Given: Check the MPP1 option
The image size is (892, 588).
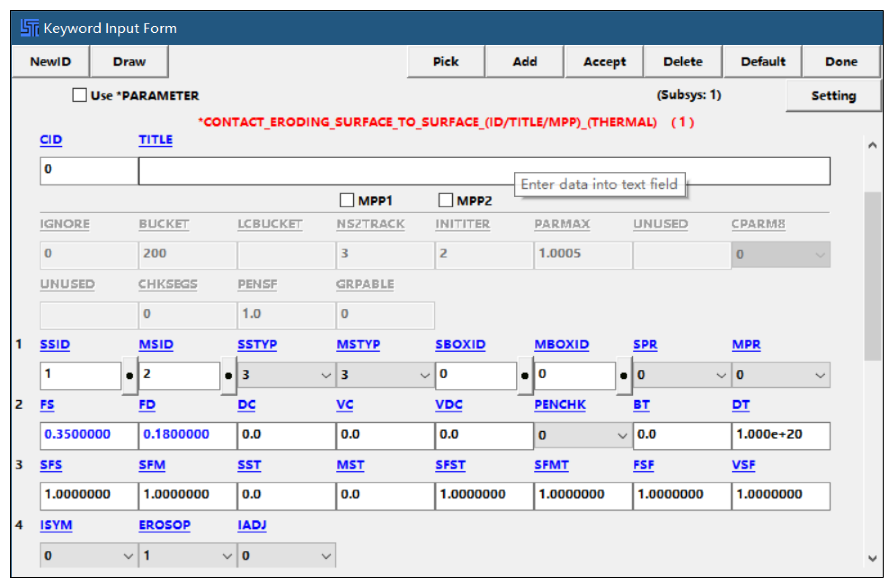Looking at the screenshot, I should coord(347,200).
